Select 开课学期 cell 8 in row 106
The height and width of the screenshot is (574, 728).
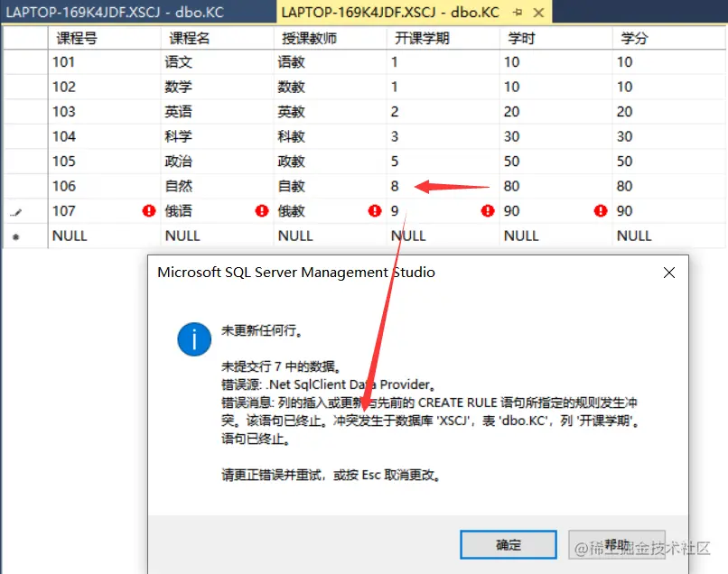click(443, 187)
